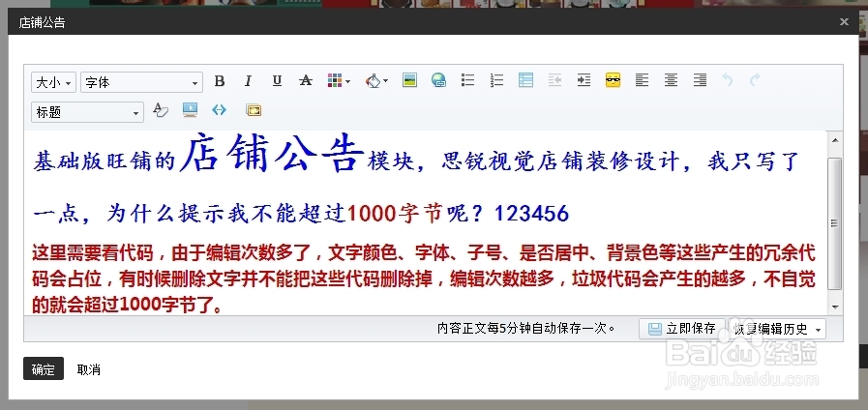Clear text formatting with eraser icon
Image resolution: width=868 pixels, height=410 pixels.
(161, 110)
